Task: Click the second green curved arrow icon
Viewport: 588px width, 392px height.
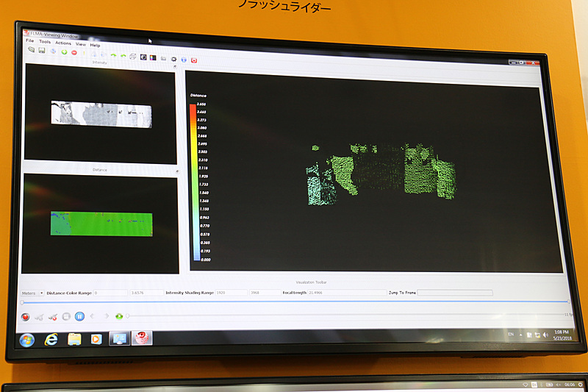Action: click(x=123, y=57)
